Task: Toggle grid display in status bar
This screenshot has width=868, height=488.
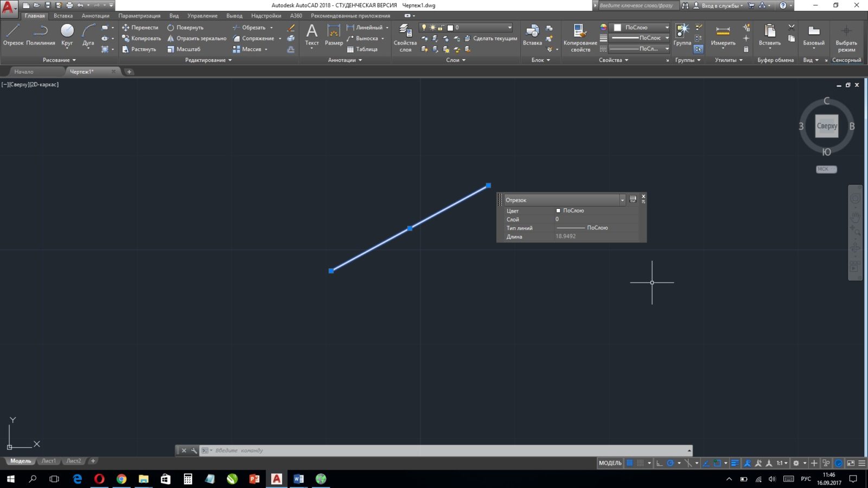Action: click(x=629, y=463)
